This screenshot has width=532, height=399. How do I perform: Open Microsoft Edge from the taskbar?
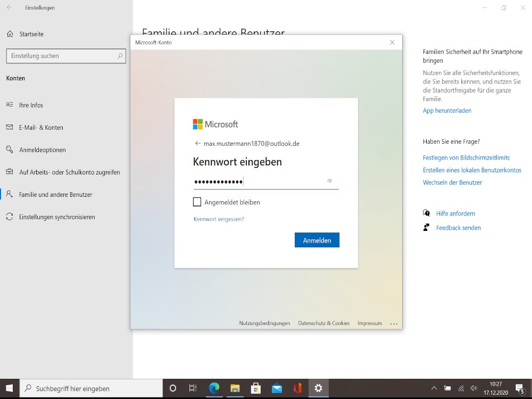pyautogui.click(x=214, y=388)
